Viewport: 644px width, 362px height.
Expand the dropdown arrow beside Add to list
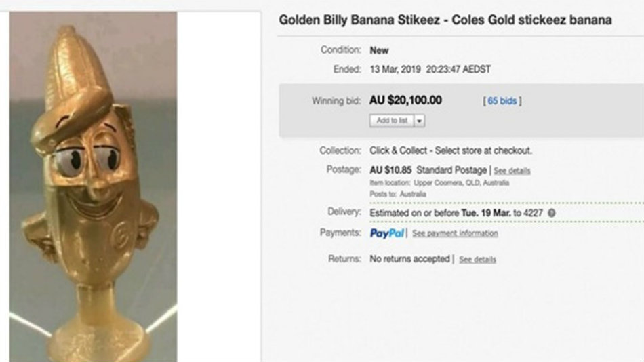419,121
